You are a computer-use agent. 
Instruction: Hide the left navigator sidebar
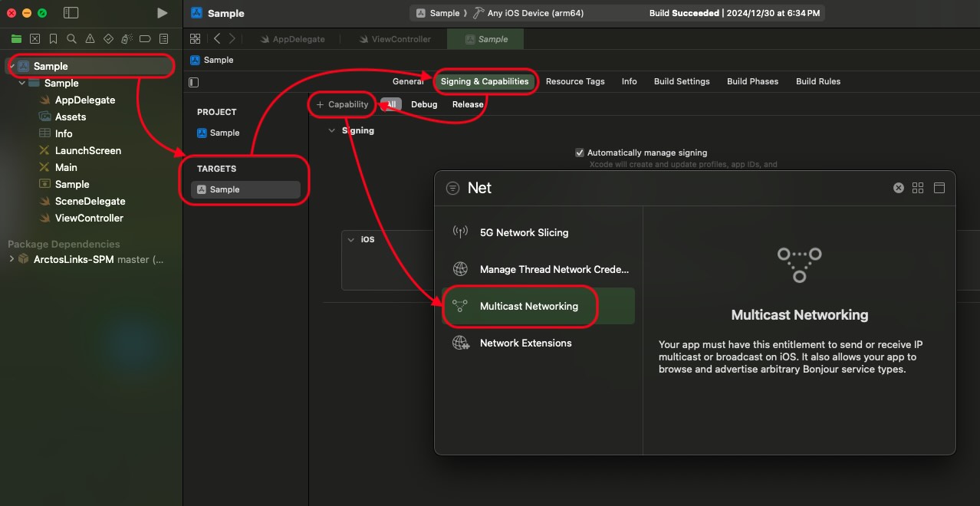click(x=71, y=13)
